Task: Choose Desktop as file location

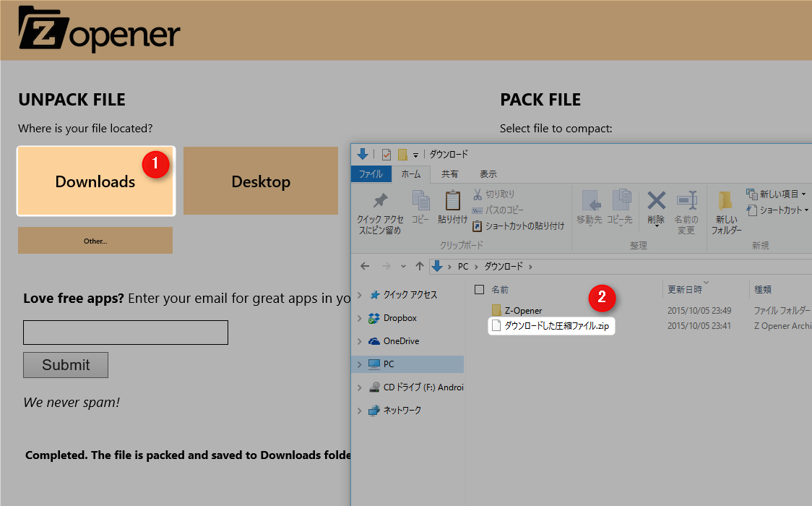Action: click(x=261, y=181)
